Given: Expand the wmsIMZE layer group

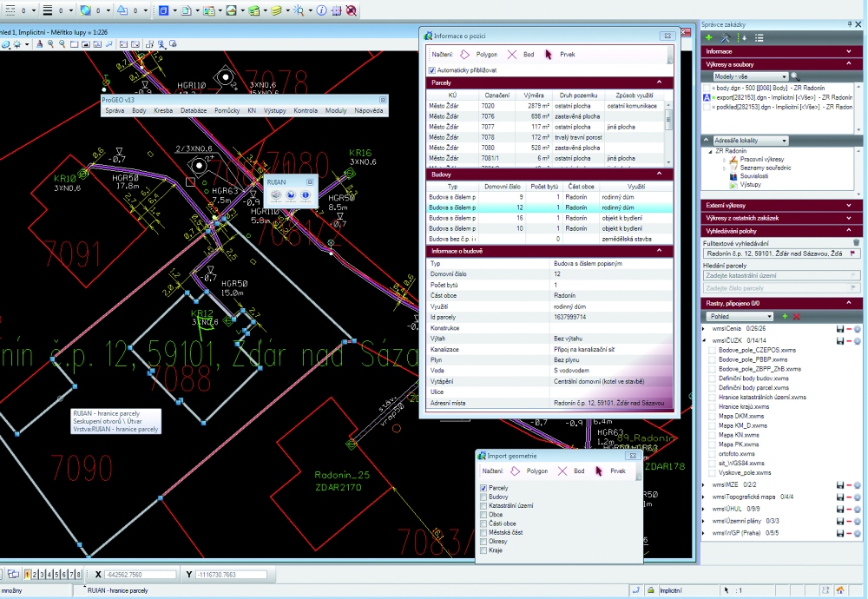Looking at the screenshot, I should tap(704, 485).
